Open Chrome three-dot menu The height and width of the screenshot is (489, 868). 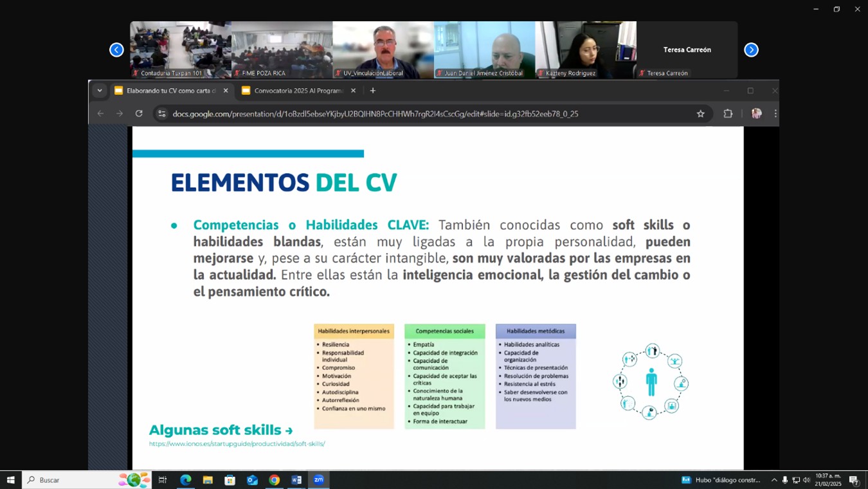pos(775,114)
